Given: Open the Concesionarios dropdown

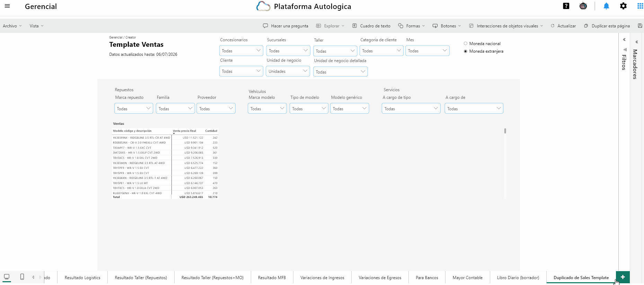Looking at the screenshot, I should [x=241, y=51].
